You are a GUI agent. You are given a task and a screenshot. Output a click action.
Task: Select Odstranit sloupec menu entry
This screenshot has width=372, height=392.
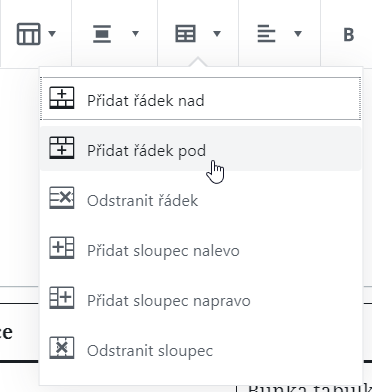[200, 348]
